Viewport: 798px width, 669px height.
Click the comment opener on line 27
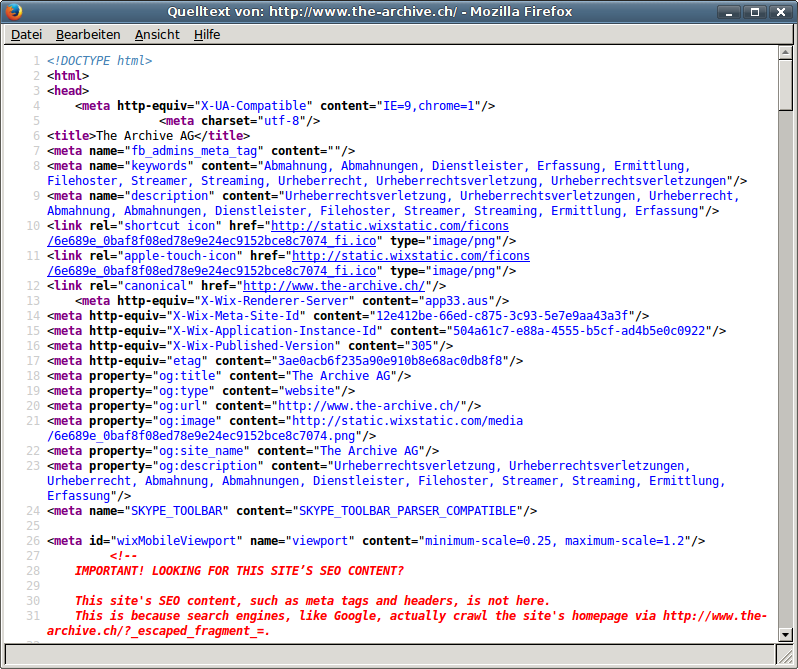[124, 556]
